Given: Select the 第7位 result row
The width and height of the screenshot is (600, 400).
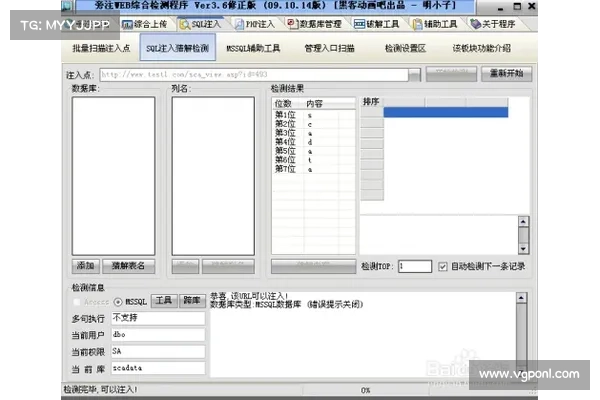Looking at the screenshot, I should (x=313, y=169).
